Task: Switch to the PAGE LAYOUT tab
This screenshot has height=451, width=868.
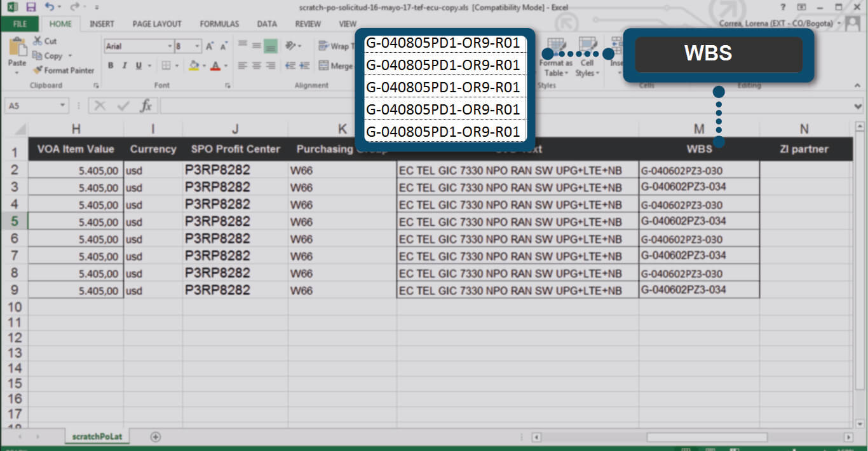Action: 157,24
